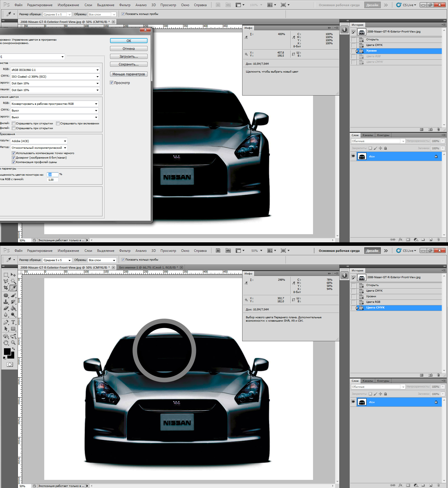Click monitor desaturation percent field
The width and height of the screenshot is (448, 488).
53,175
